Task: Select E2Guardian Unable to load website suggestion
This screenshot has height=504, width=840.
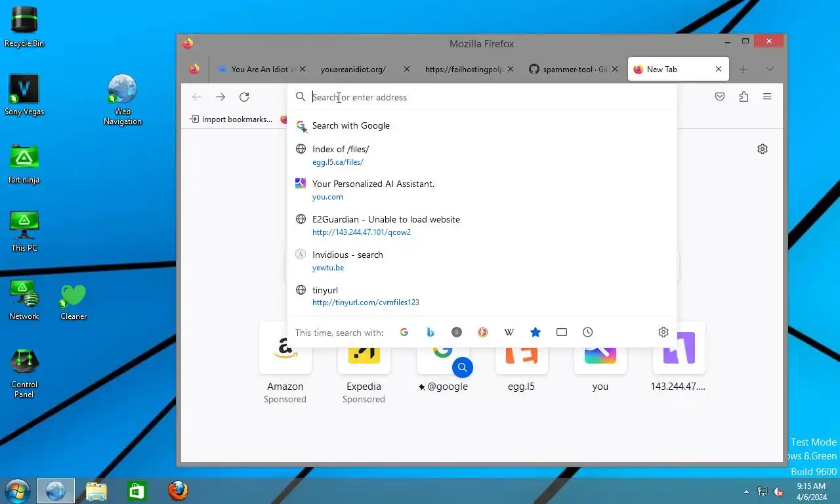Action: click(482, 226)
